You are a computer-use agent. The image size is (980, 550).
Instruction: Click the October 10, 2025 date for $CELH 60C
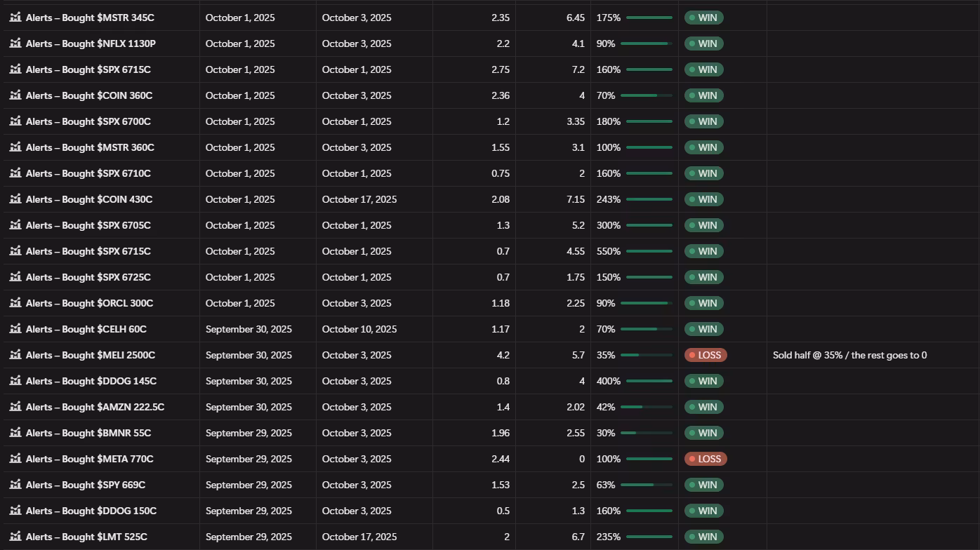point(359,329)
